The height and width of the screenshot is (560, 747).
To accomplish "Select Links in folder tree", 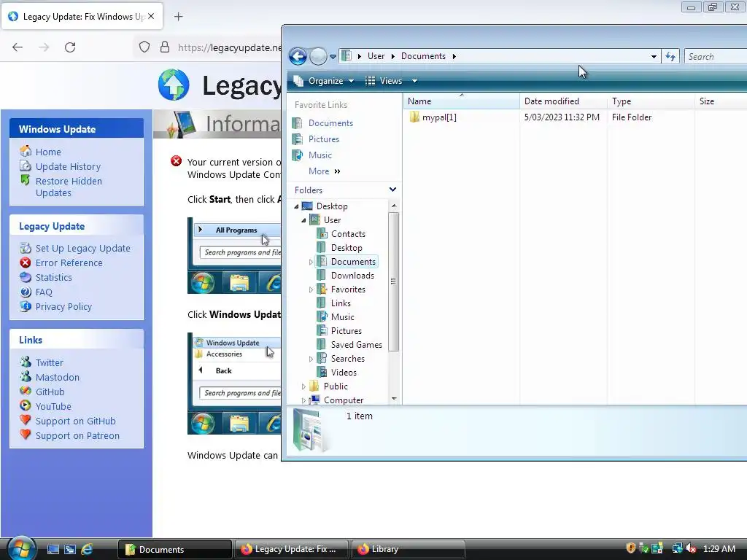I will [x=341, y=303].
